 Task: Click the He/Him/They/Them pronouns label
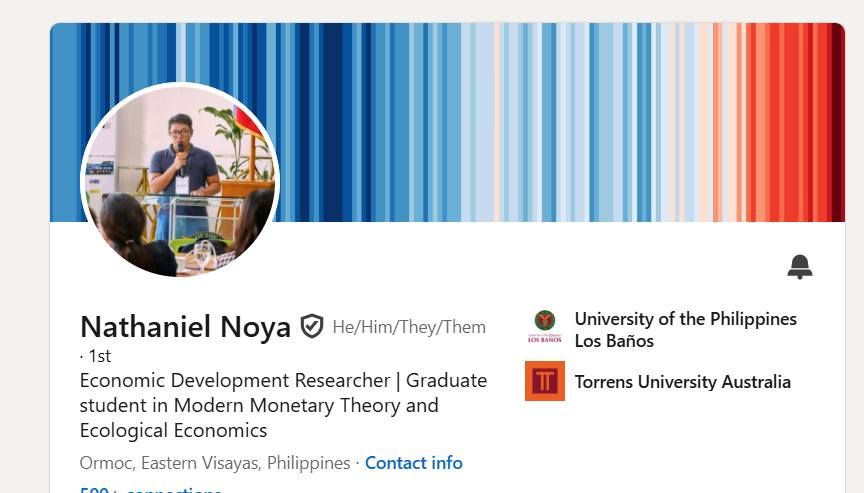409,327
